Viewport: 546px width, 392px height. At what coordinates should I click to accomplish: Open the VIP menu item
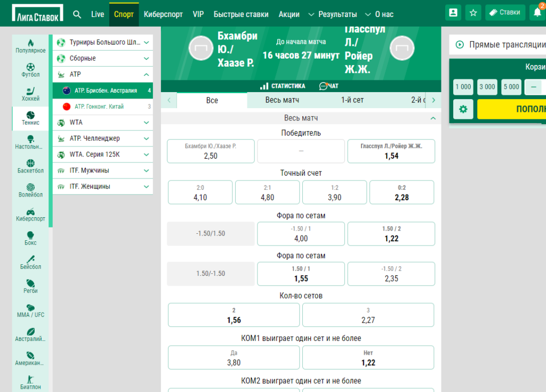pyautogui.click(x=198, y=14)
